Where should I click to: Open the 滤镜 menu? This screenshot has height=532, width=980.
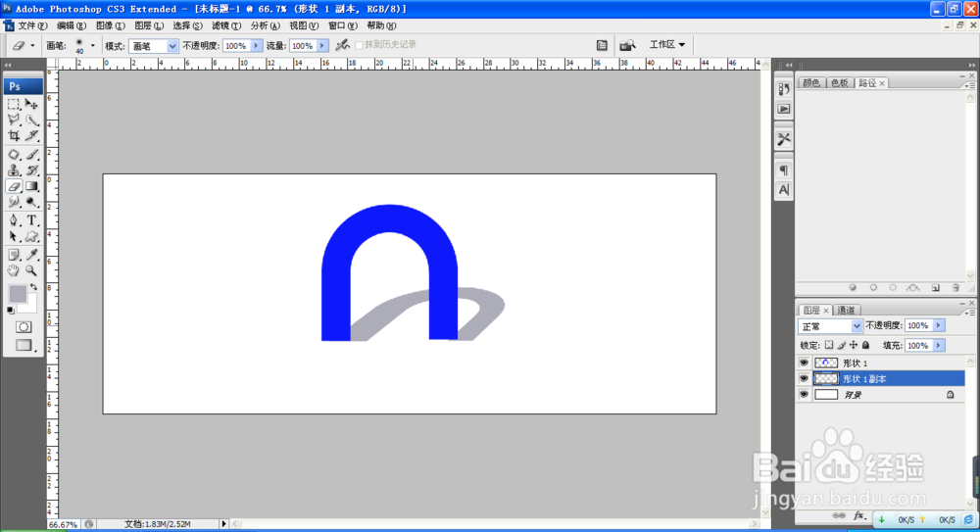point(226,25)
